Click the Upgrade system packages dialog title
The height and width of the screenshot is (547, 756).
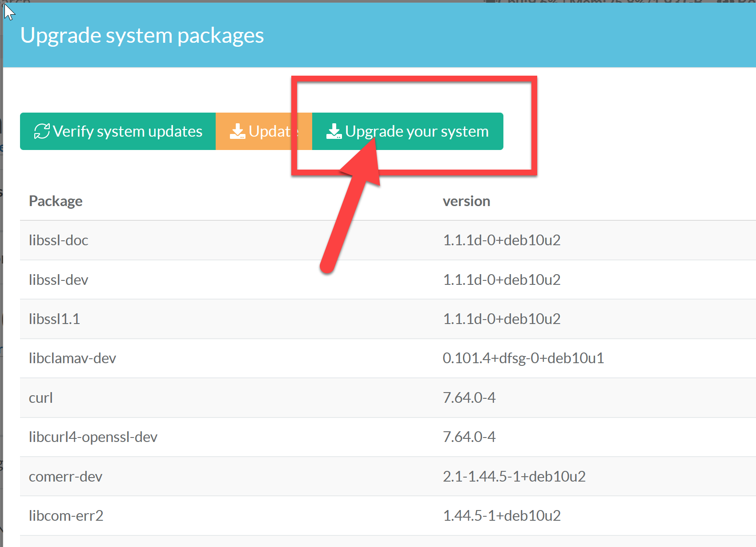point(142,35)
